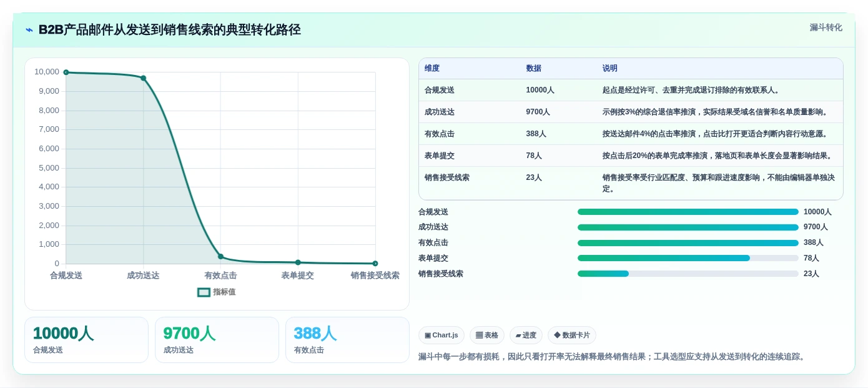Viewport: 868px width, 388px height.
Task: Click the 有效点击 table row label
Action: (440, 134)
